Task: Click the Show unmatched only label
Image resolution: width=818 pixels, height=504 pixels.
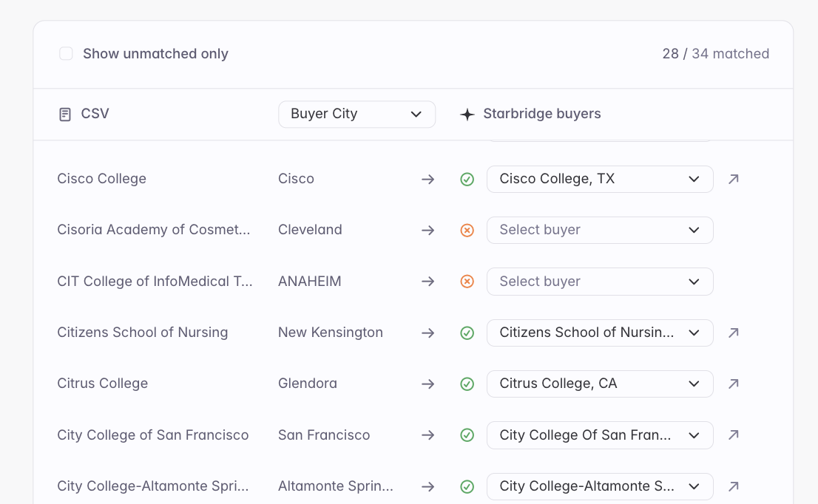Action: pyautogui.click(x=155, y=54)
